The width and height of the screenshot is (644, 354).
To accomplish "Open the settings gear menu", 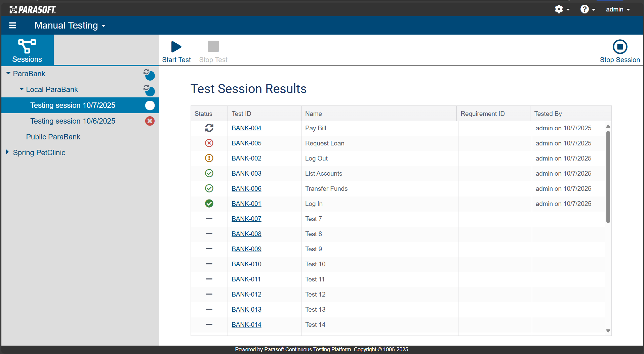I will [562, 9].
